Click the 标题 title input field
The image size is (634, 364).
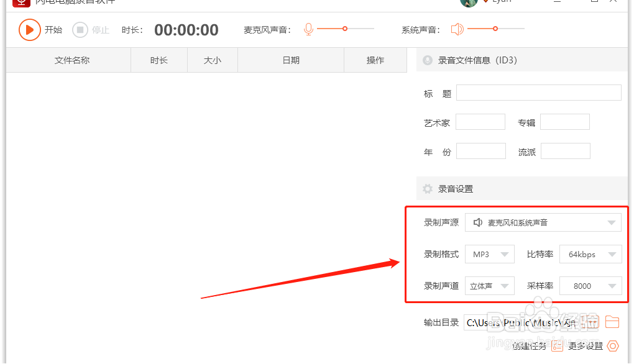pyautogui.click(x=538, y=92)
